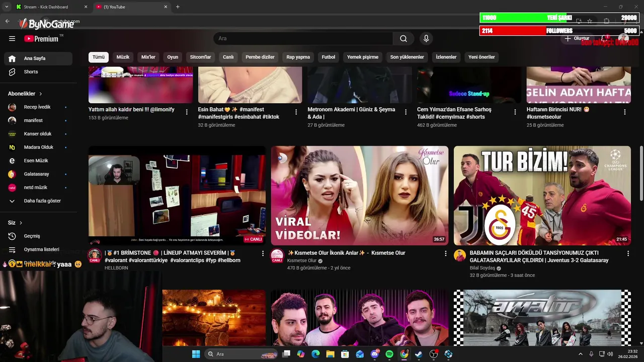Open the YouTube hamburger guide menu
644x362 pixels.
point(12,39)
